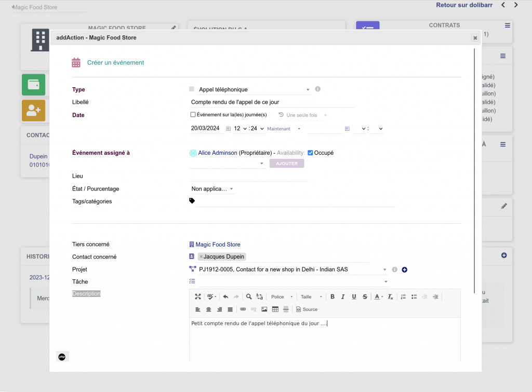Click the add project plus icon
The width and height of the screenshot is (532, 392).
405,269
